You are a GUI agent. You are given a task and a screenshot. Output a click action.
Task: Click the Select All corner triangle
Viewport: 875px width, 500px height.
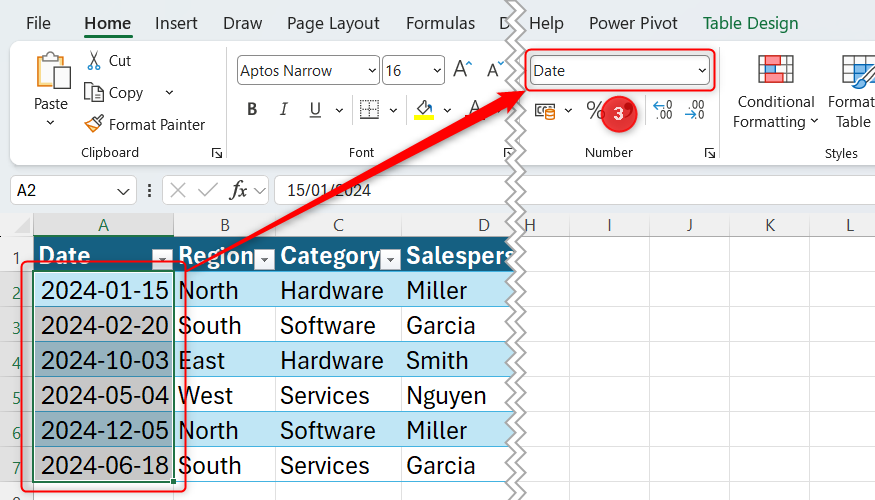pyautogui.click(x=20, y=225)
